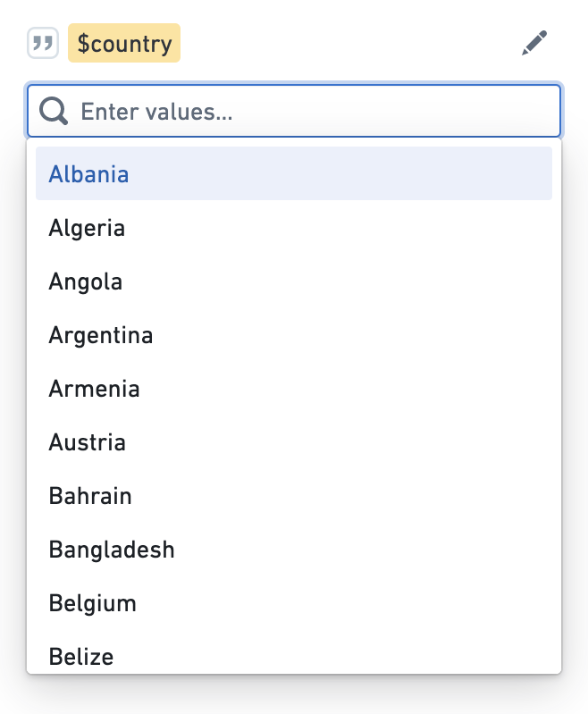Select Bahrain in the suggestions
Screen dimensions: 588x714
(x=294, y=495)
